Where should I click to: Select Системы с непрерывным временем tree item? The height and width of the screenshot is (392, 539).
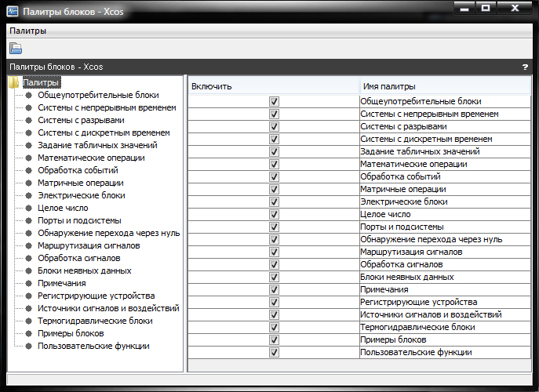(x=107, y=107)
